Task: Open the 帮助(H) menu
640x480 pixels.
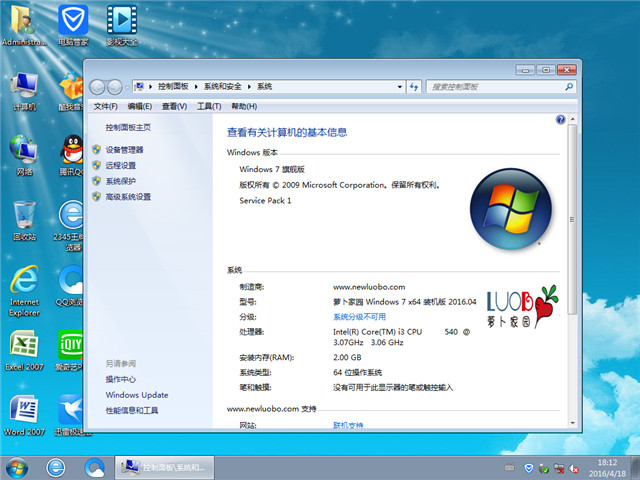Action: 244,107
